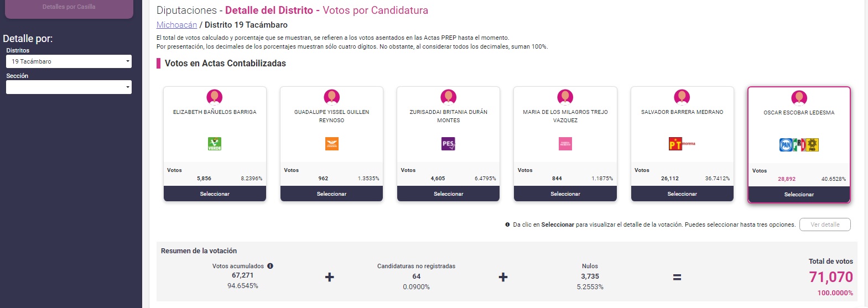The height and width of the screenshot is (308, 868).
Task: Select Salvador Barrera Medrano's candidacy
Action: [682, 194]
